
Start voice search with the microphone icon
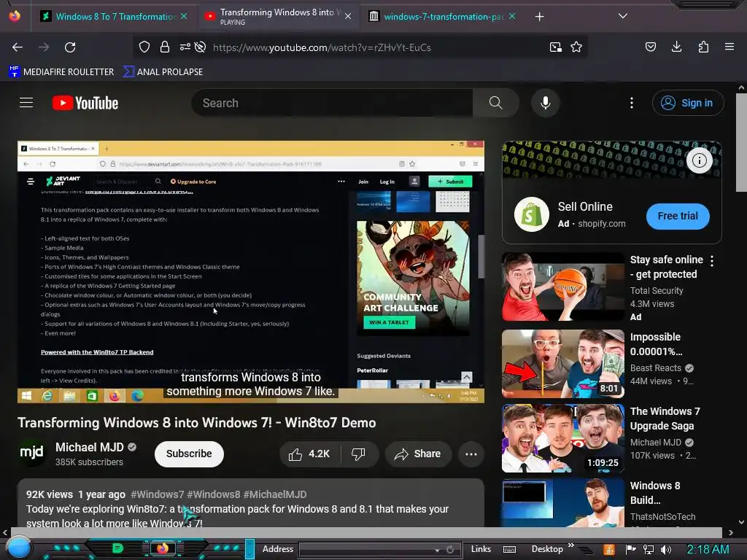546,103
